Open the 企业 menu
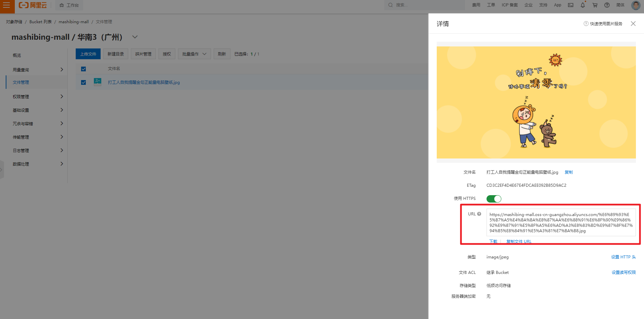Image resolution: width=644 pixels, height=319 pixels. [529, 5]
